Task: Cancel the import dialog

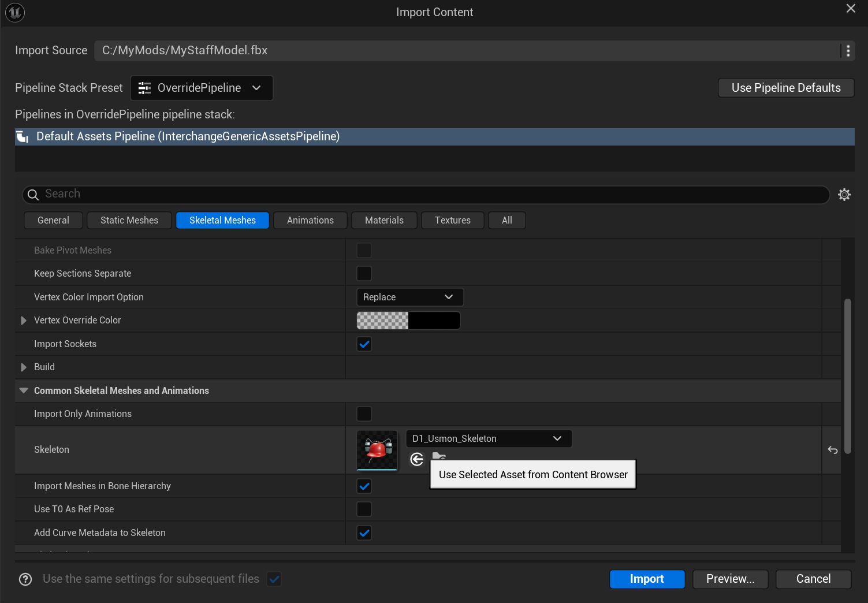Action: [x=813, y=579]
